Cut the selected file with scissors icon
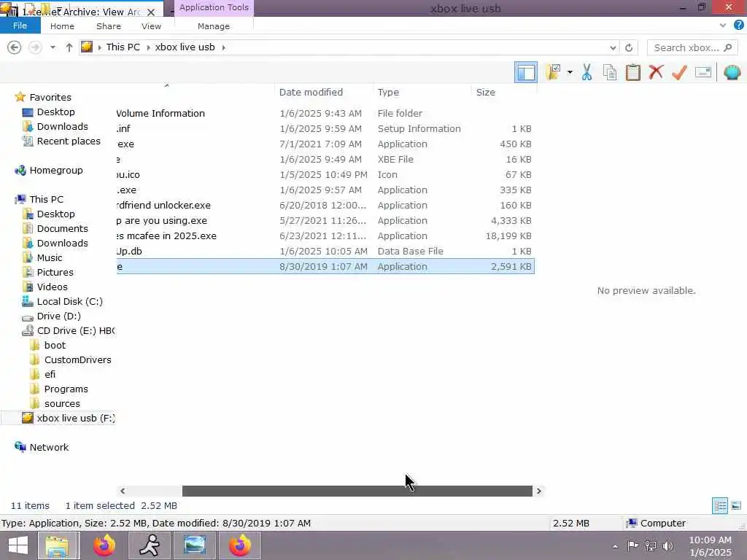 point(587,72)
